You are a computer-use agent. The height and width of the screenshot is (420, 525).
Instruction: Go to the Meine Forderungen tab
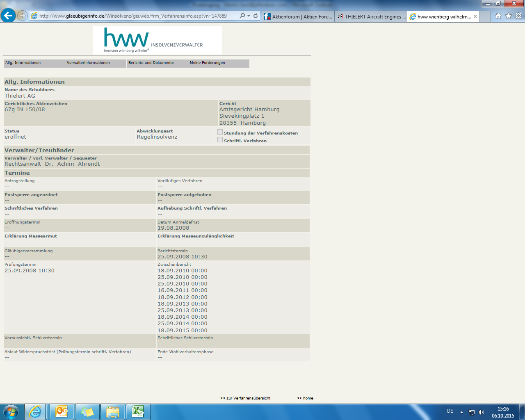click(219, 63)
